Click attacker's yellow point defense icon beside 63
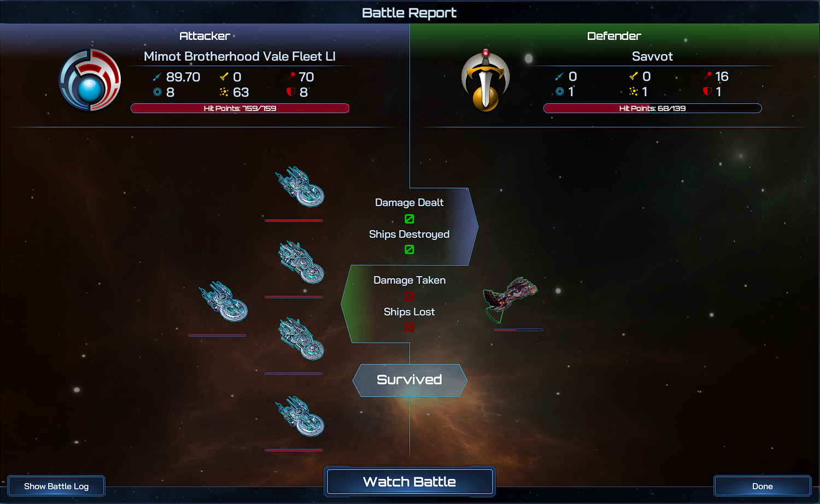 (x=224, y=92)
